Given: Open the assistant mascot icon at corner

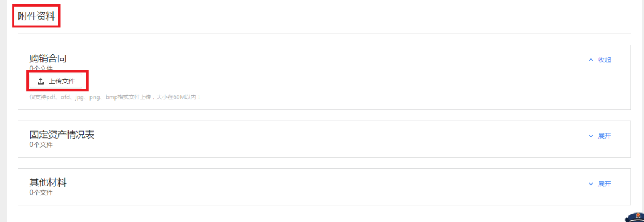Looking at the screenshot, I should [x=634, y=217].
